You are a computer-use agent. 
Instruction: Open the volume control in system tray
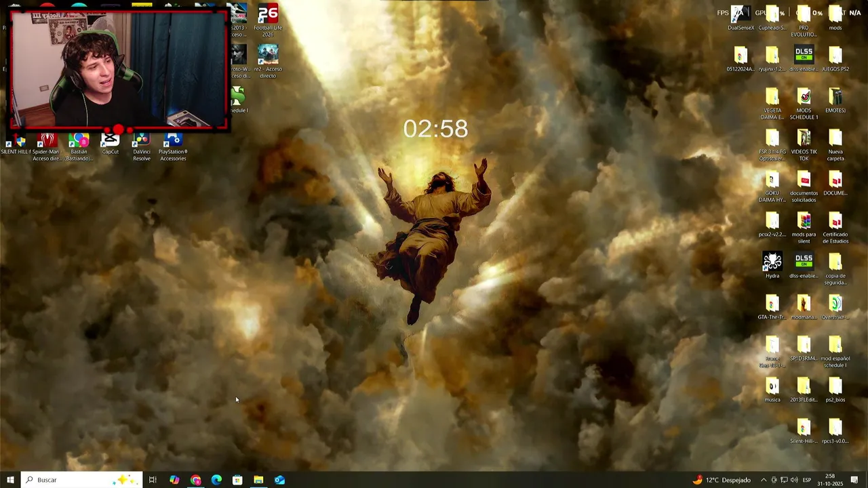(794, 480)
